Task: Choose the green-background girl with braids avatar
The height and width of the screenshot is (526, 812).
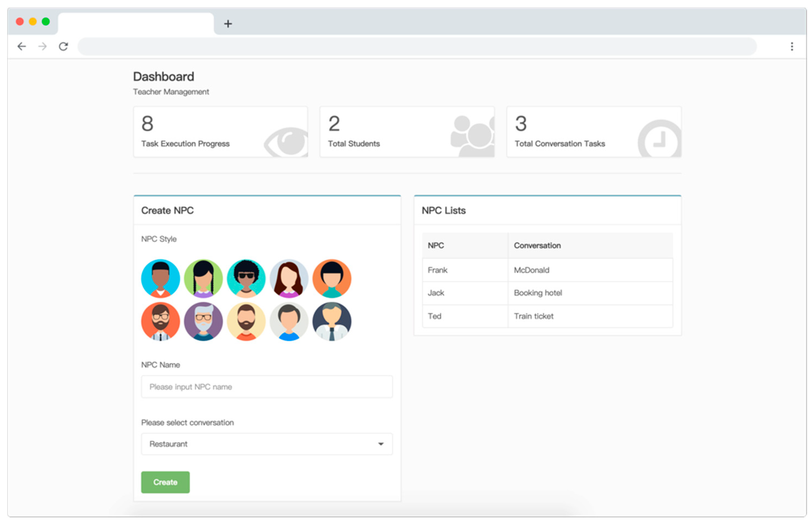Action: (203, 278)
